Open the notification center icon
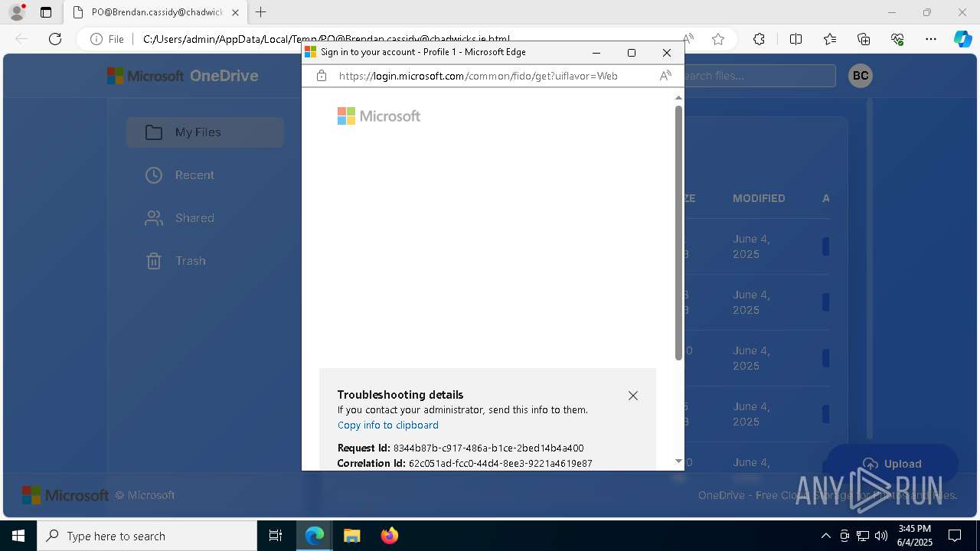Image resolution: width=980 pixels, height=551 pixels. 955,536
